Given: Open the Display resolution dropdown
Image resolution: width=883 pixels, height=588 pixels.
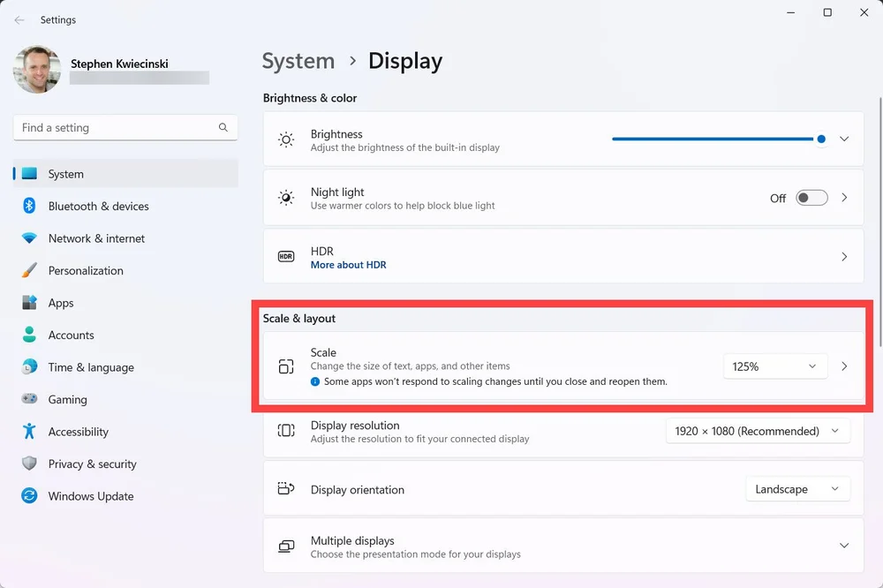Looking at the screenshot, I should 757,431.
